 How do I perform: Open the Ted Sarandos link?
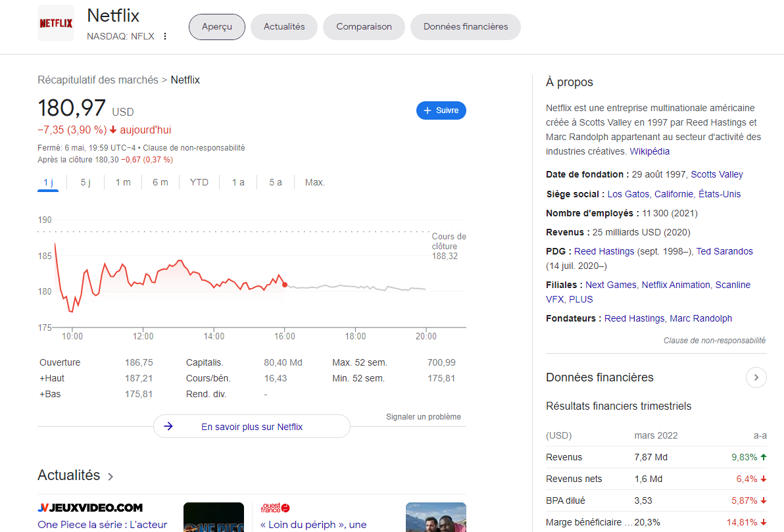(725, 251)
